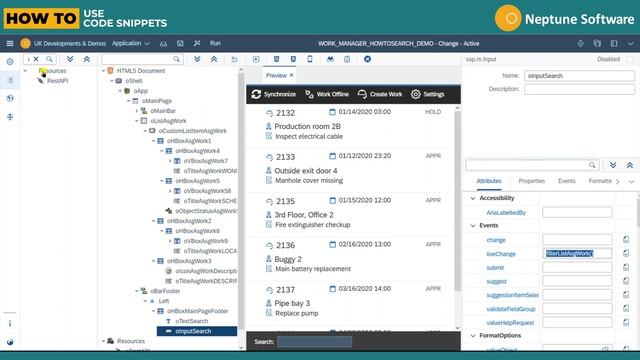Switch to the Events tab
The height and width of the screenshot is (360, 640).
click(x=567, y=181)
